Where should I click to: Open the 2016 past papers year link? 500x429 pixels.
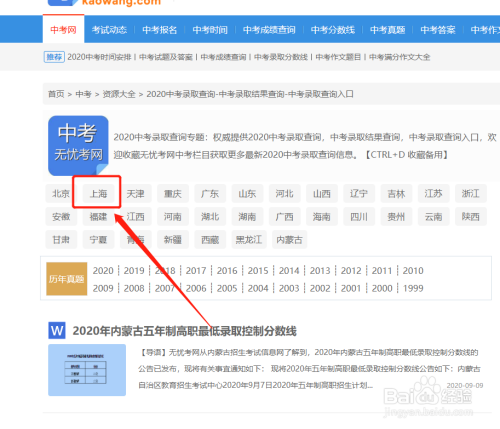point(227,271)
